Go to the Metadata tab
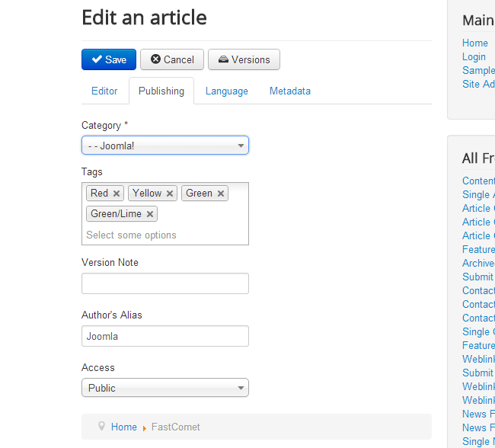This screenshot has width=495, height=448. 290,91
